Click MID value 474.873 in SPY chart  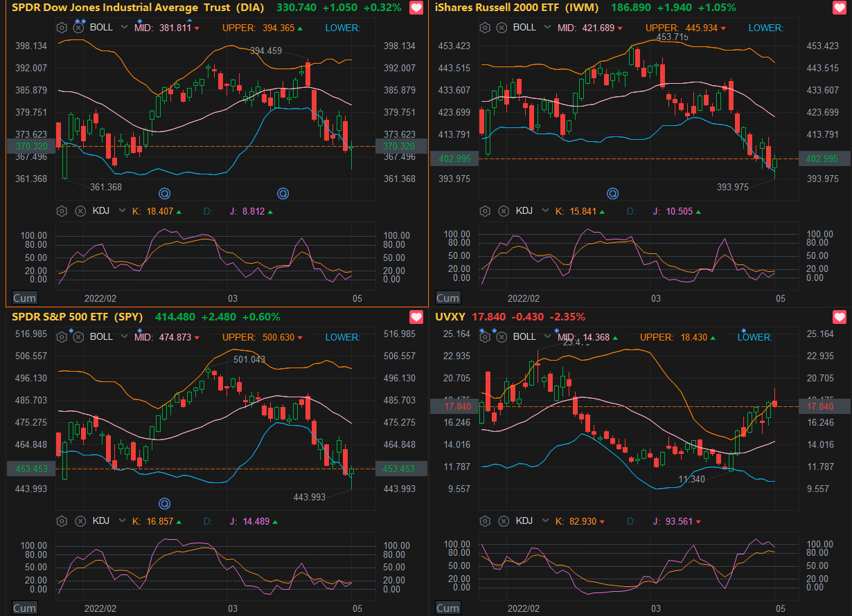point(175,337)
